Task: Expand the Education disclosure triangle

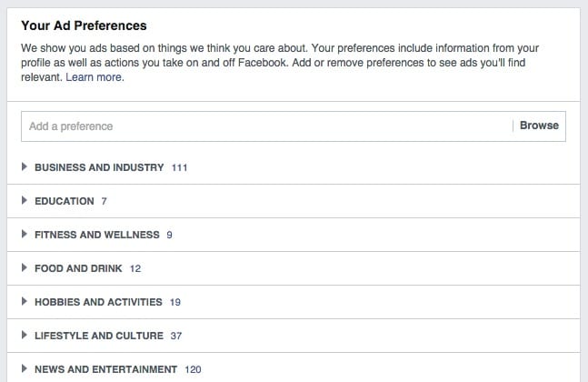Action: click(x=25, y=201)
